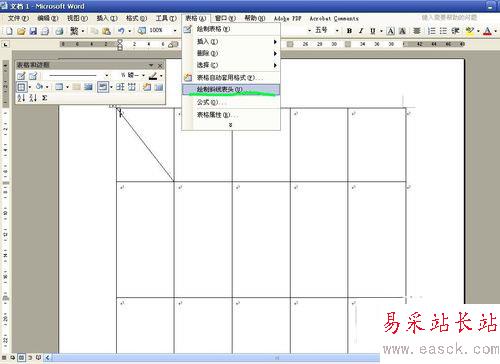
Task: Open the 插入 (Insert) menu in menu bar
Action: click(107, 18)
